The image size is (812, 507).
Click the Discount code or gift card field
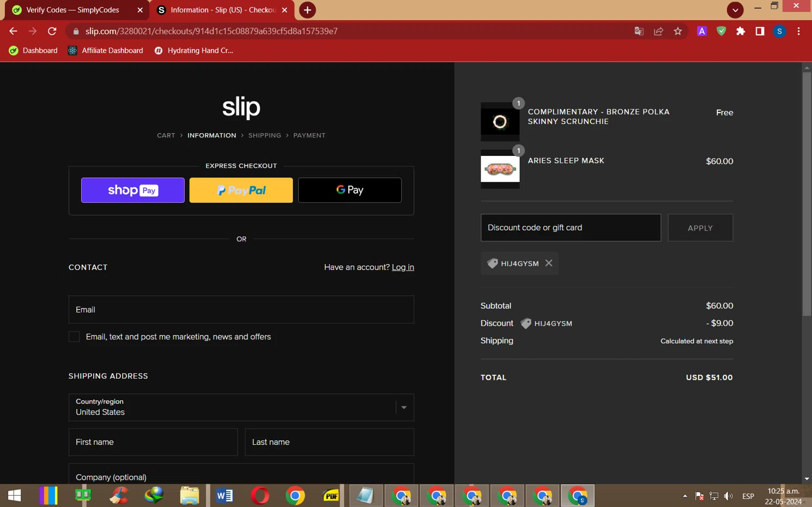tap(571, 227)
